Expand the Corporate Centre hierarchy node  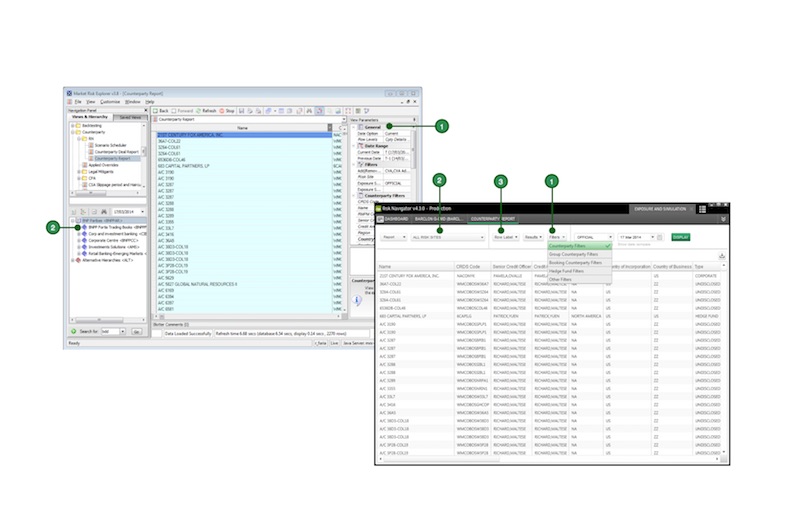click(79, 240)
